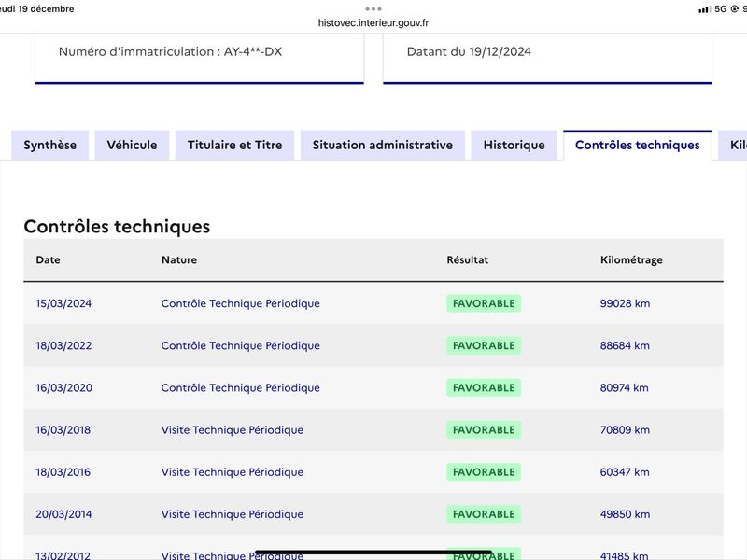Click the 88684 km mileage value
This screenshot has height=560, width=747.
(x=625, y=345)
